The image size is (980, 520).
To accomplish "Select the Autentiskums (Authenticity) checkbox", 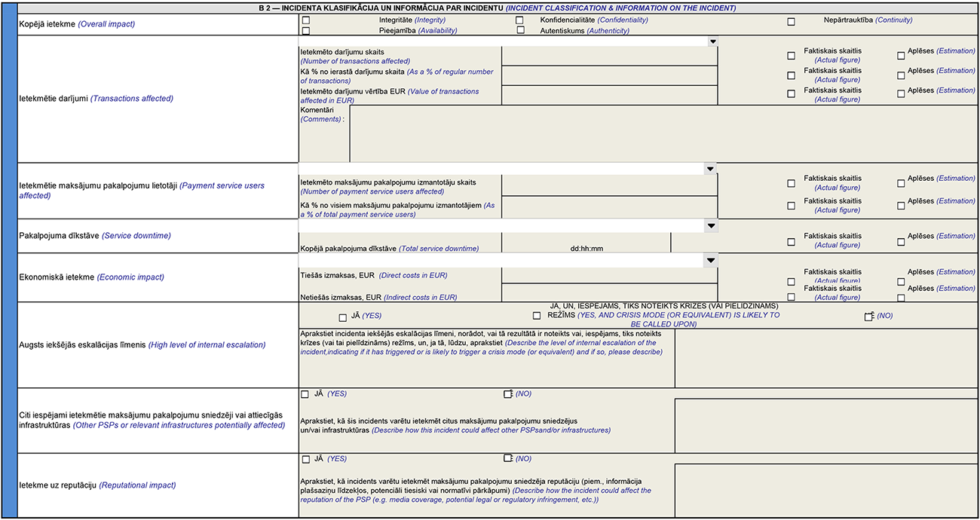I will pos(520,30).
